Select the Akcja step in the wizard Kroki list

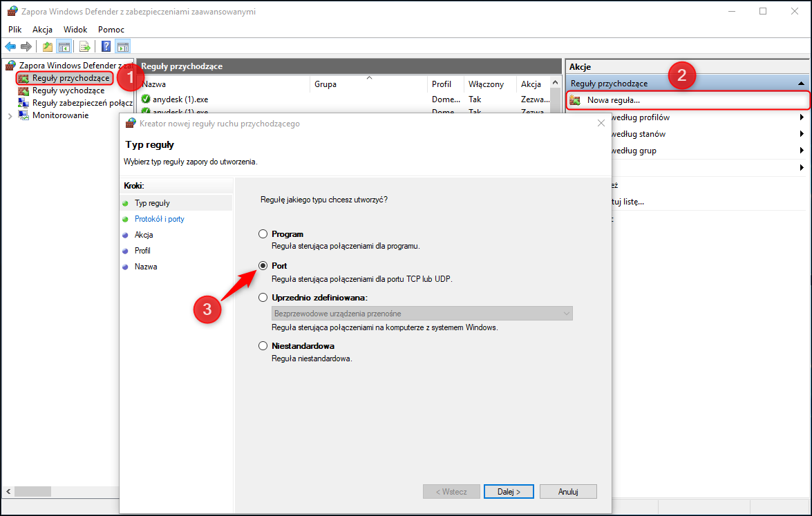pyautogui.click(x=144, y=234)
